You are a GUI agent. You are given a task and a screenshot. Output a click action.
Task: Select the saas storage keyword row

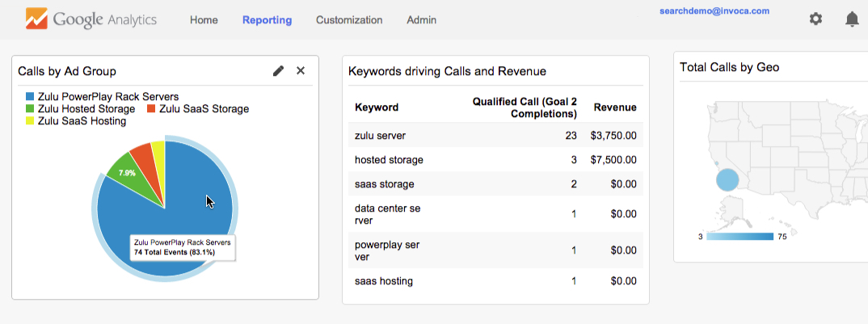click(496, 184)
